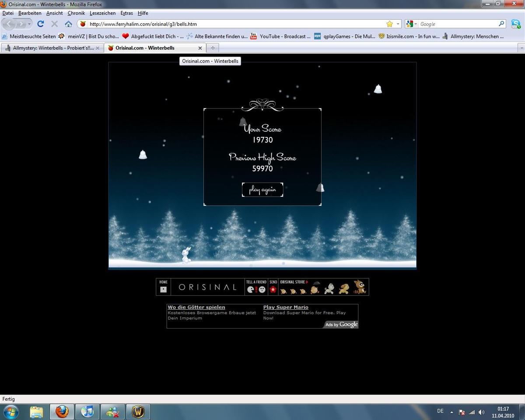
Task: Close the Orisinal.com Winterbells tab
Action: pos(200,48)
